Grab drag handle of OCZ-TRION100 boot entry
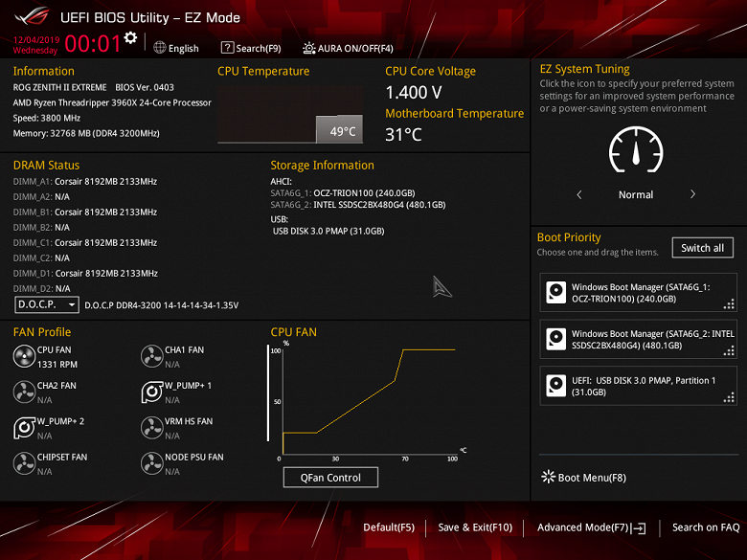 [729, 303]
